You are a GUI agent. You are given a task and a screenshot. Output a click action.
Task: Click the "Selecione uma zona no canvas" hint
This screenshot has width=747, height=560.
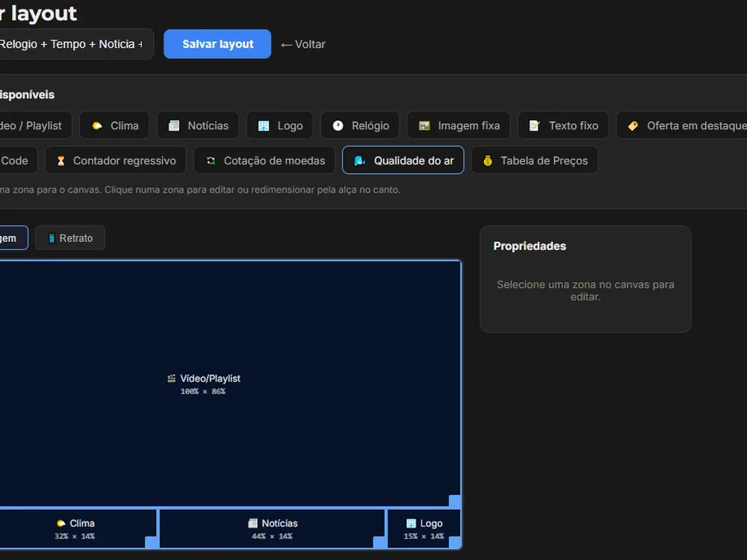point(586,290)
